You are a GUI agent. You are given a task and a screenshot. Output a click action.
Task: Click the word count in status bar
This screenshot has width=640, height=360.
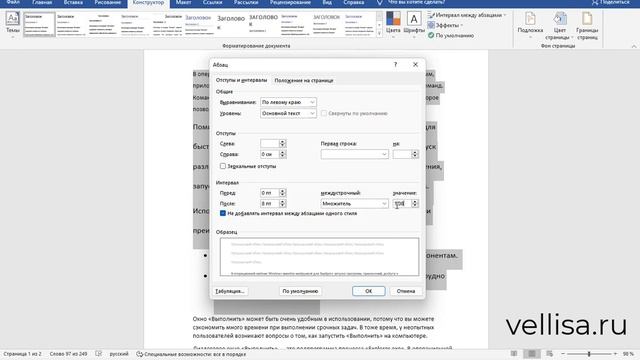(x=68, y=354)
